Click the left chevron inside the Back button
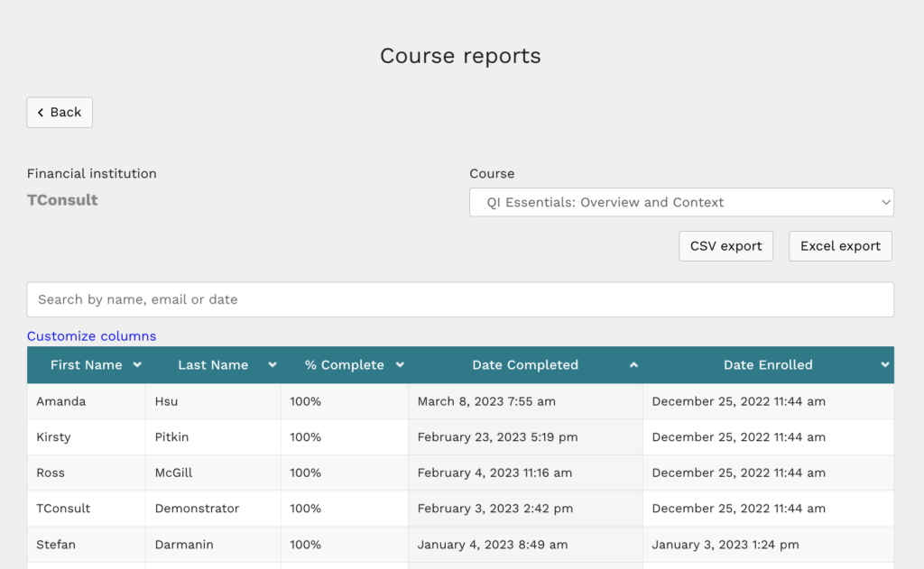924x569 pixels. pos(41,112)
